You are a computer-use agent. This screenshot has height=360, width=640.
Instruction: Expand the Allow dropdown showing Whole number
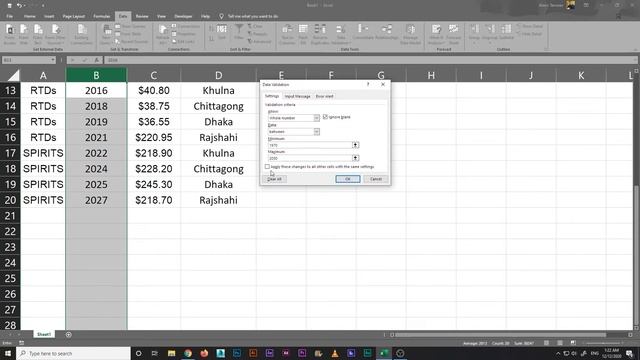[316, 118]
